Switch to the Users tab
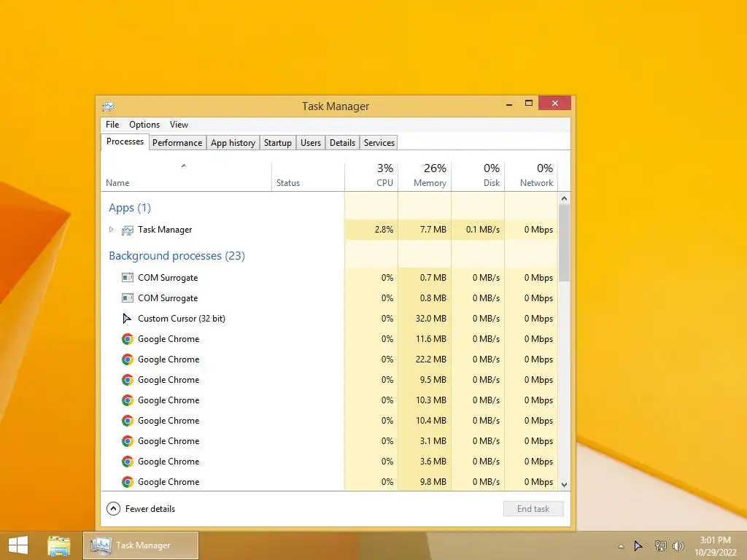The image size is (747, 560). [311, 143]
